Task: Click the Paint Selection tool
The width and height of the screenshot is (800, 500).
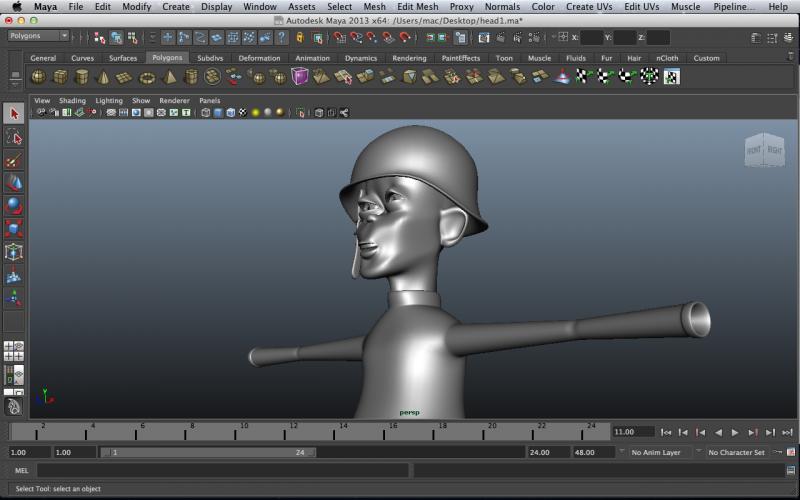Action: tap(14, 160)
